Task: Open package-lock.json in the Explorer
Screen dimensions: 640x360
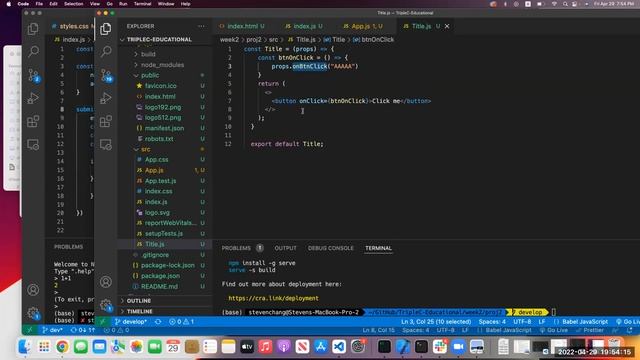Action: click(x=167, y=265)
